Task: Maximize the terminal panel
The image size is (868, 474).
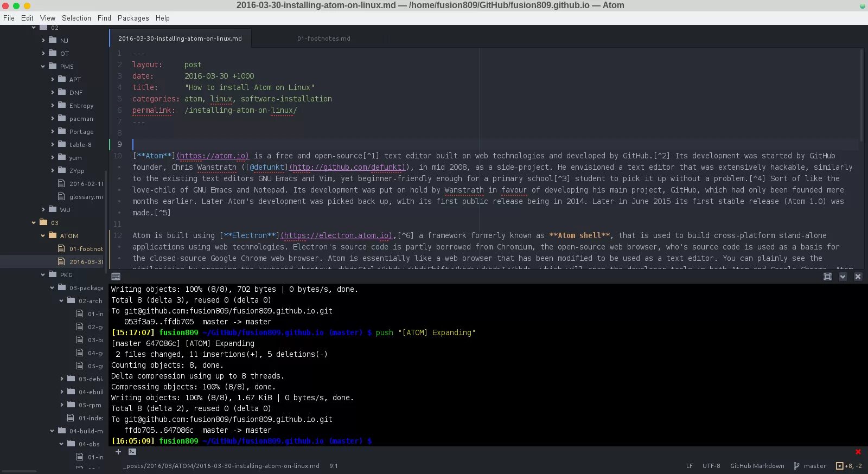Action: [827, 277]
